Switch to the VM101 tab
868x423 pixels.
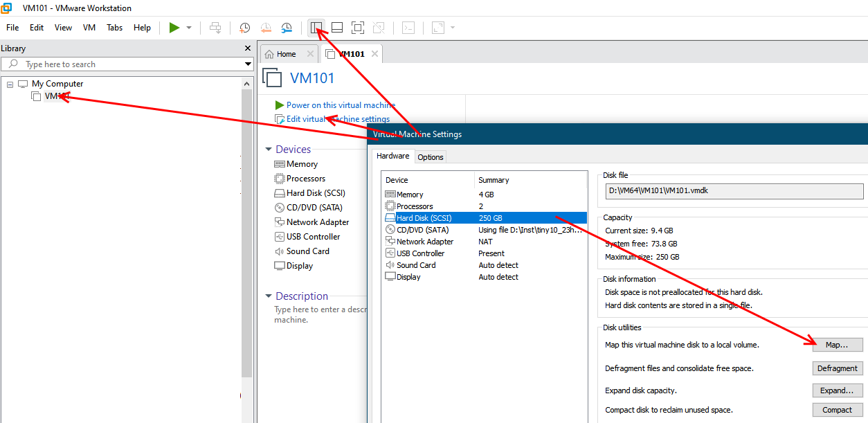[x=352, y=54]
